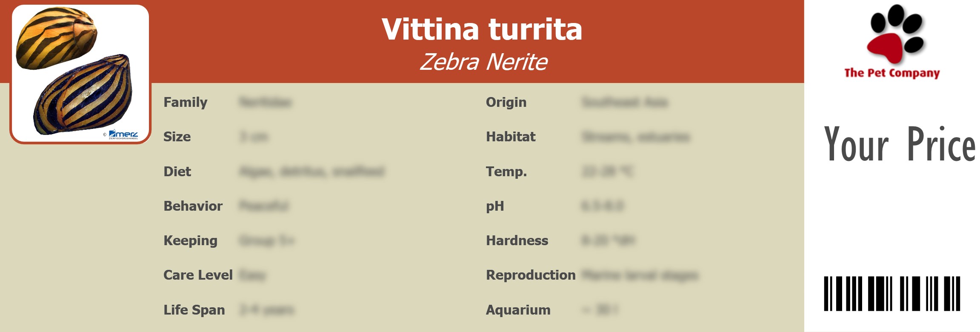Click the Habitat label
Viewport: 980px width, 332px height.
511,137
